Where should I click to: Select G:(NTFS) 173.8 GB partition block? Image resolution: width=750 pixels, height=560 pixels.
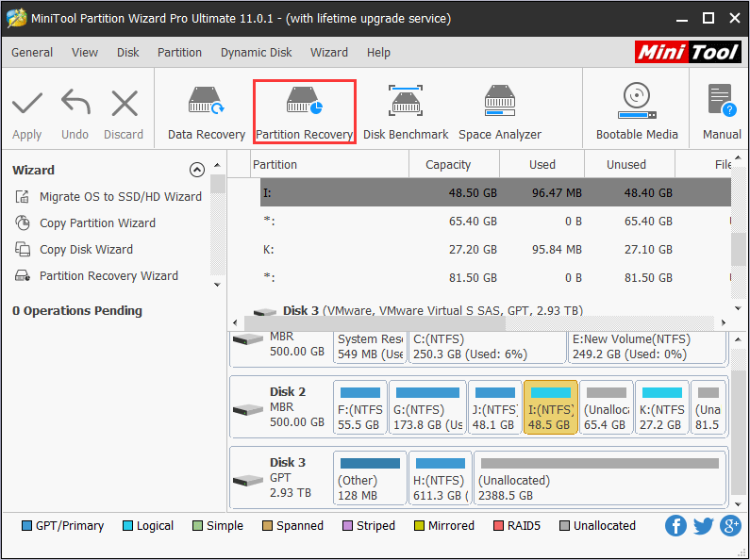click(x=427, y=407)
